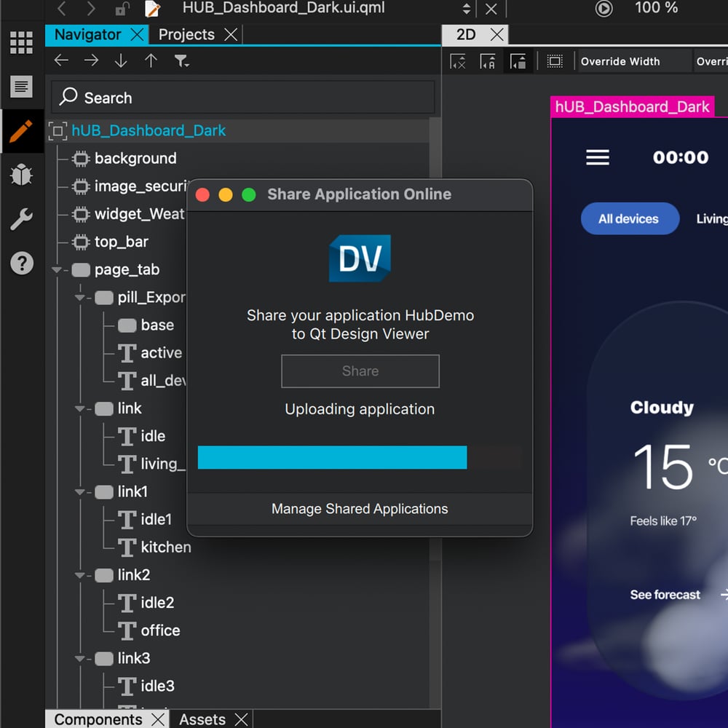
Task: Click the Navigator filter tree icon
Action: pyautogui.click(x=181, y=61)
